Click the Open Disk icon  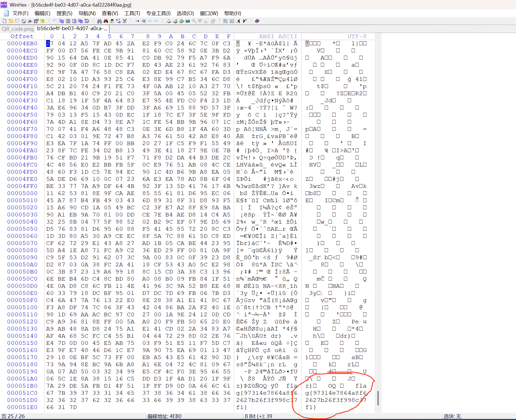(169, 21)
